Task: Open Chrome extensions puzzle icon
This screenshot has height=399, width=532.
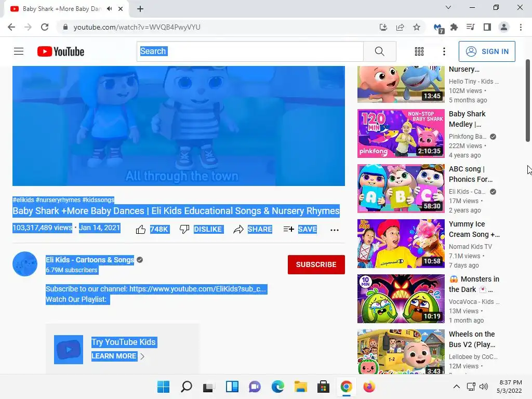Action: [x=454, y=27]
